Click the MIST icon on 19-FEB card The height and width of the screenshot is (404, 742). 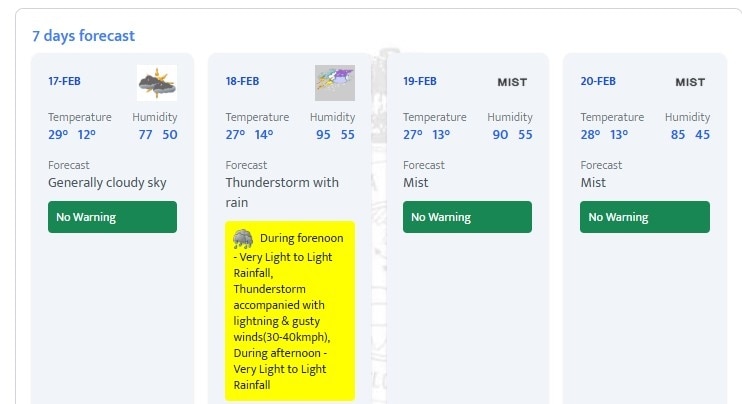[x=512, y=82]
